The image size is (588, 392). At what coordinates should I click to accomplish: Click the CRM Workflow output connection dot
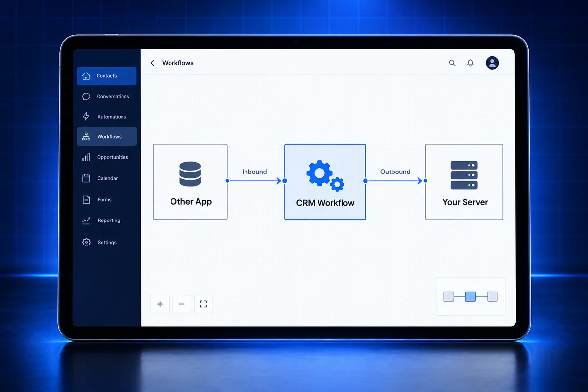[366, 181]
